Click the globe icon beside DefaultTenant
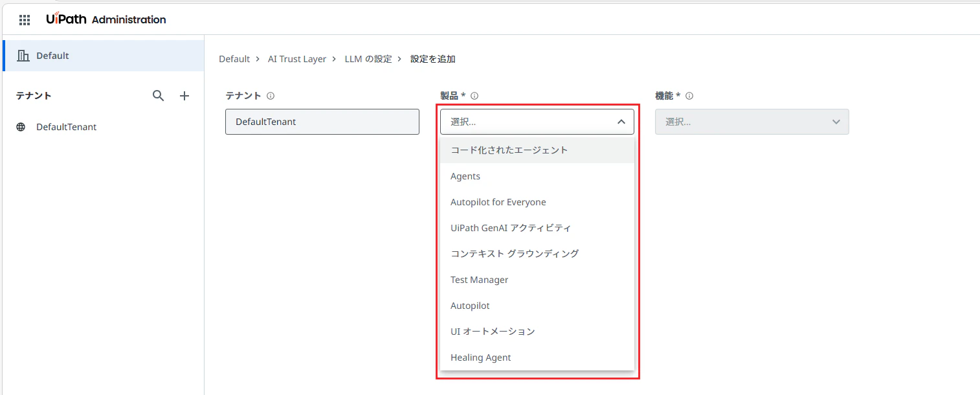The height and width of the screenshot is (395, 980). (x=21, y=127)
